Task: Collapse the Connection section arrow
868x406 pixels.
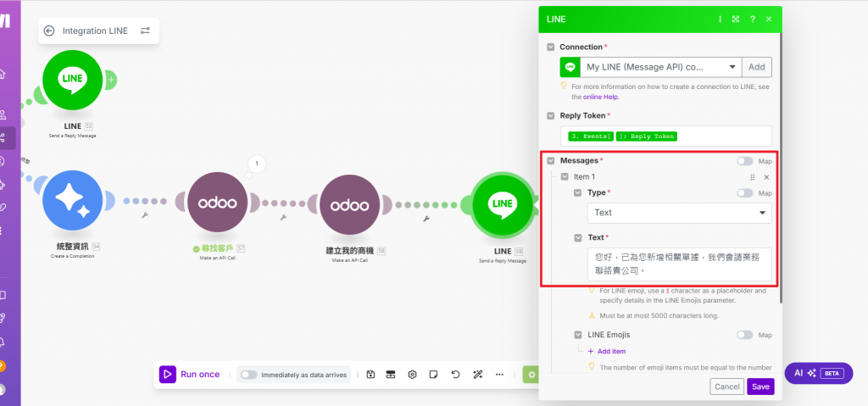Action: tap(550, 47)
